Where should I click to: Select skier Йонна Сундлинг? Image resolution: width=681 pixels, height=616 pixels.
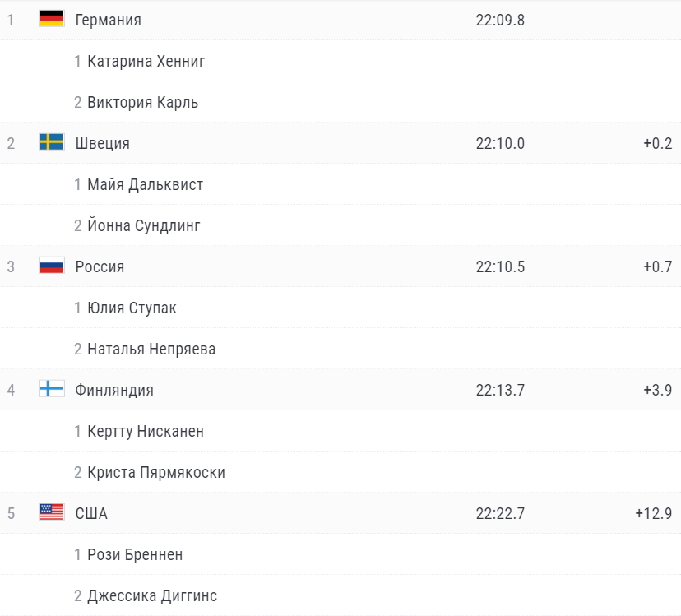(x=144, y=226)
